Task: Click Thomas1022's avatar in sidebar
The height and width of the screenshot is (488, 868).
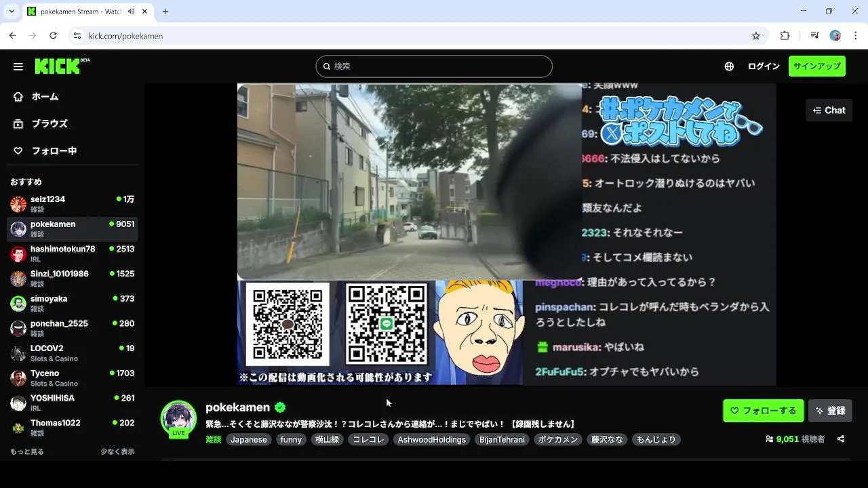Action: click(x=18, y=428)
